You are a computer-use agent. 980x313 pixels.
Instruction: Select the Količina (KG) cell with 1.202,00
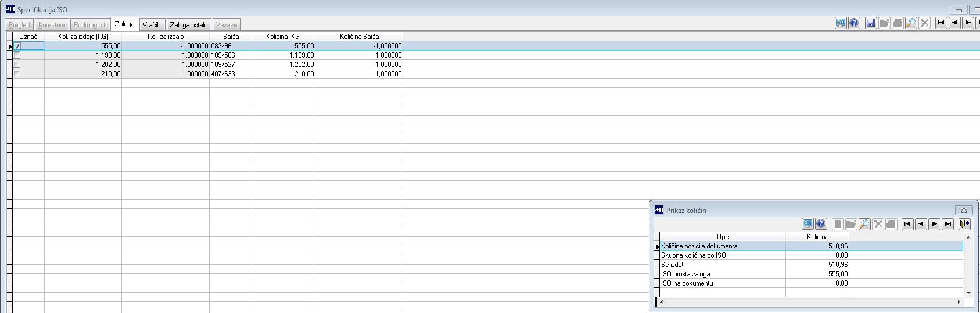tap(283, 65)
